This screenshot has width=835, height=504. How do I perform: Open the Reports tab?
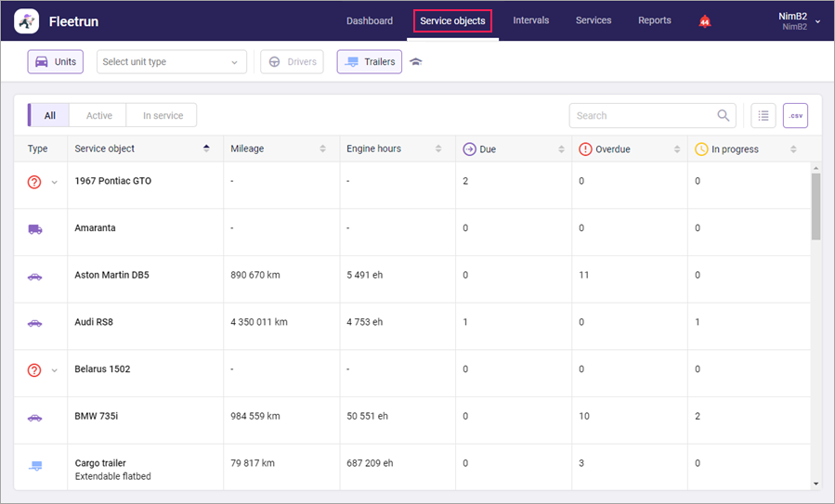pos(654,20)
